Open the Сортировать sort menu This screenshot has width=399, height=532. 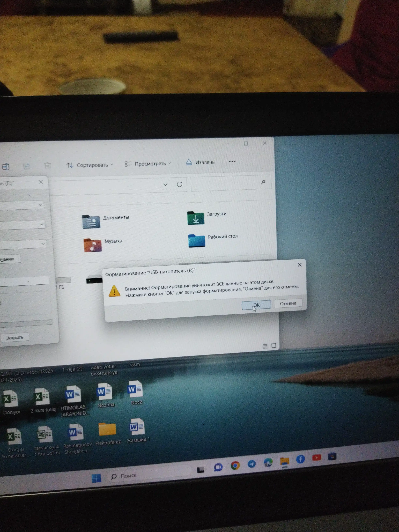pos(90,165)
